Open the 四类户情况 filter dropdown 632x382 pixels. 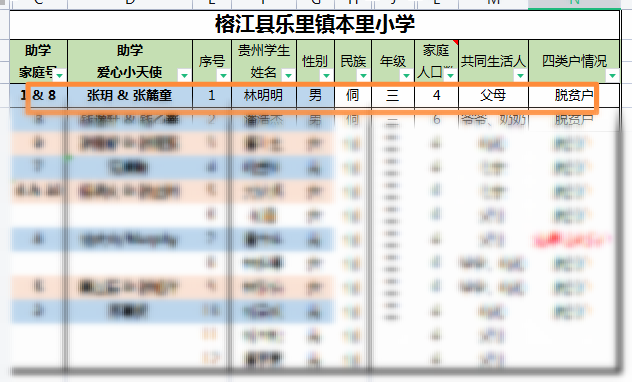(x=612, y=75)
